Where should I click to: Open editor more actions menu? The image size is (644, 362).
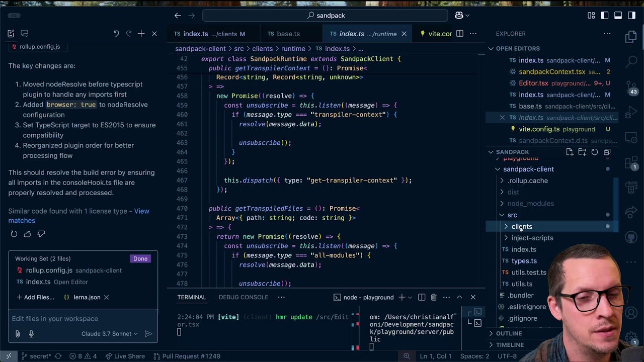[473, 34]
